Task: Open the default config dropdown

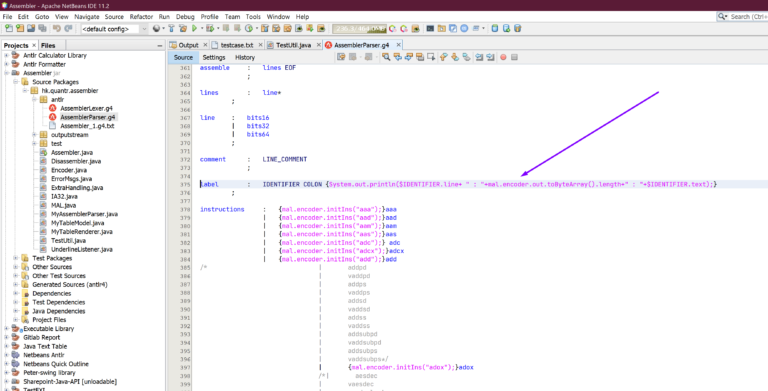Action: pos(114,29)
